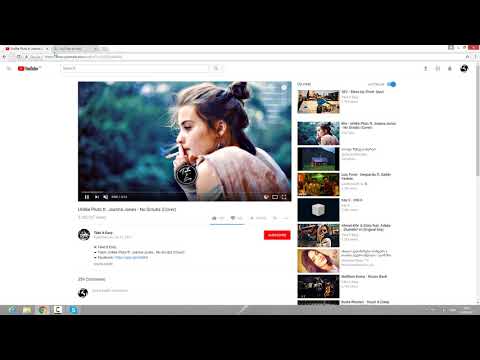Open the Take It Easy channel name
This screenshot has height=360, width=480.
point(103,232)
